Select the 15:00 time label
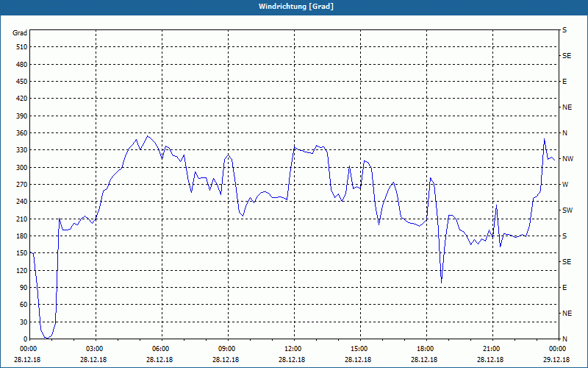This screenshot has width=588, height=368. click(360, 349)
